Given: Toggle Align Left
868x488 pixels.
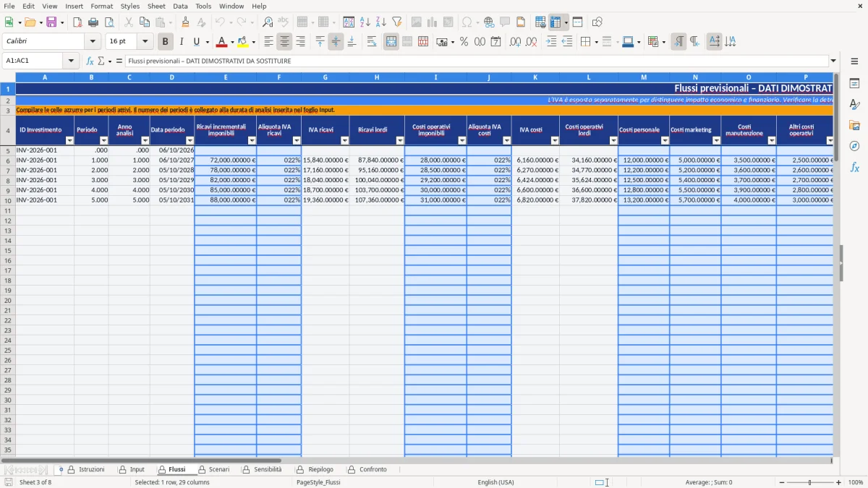Looking at the screenshot, I should click(268, 42).
